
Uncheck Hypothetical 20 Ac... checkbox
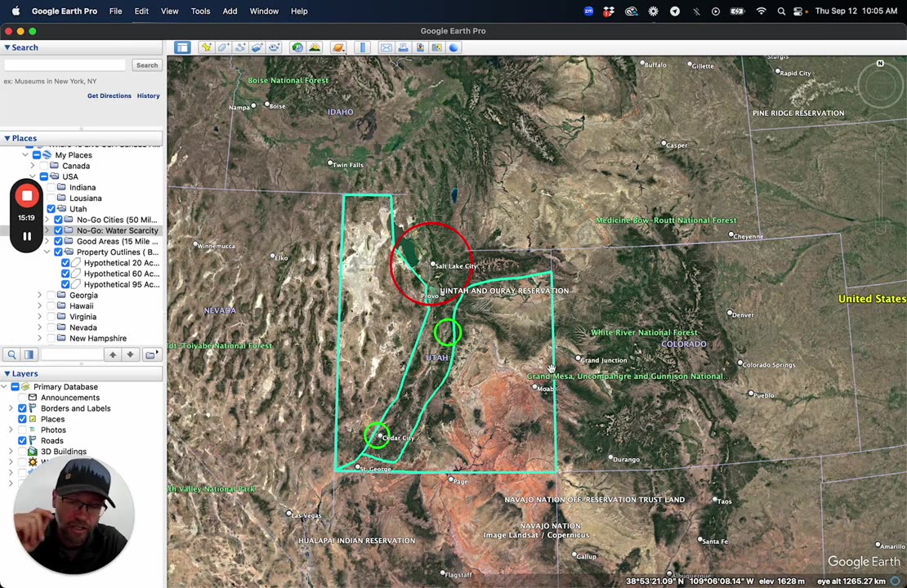pyautogui.click(x=65, y=262)
